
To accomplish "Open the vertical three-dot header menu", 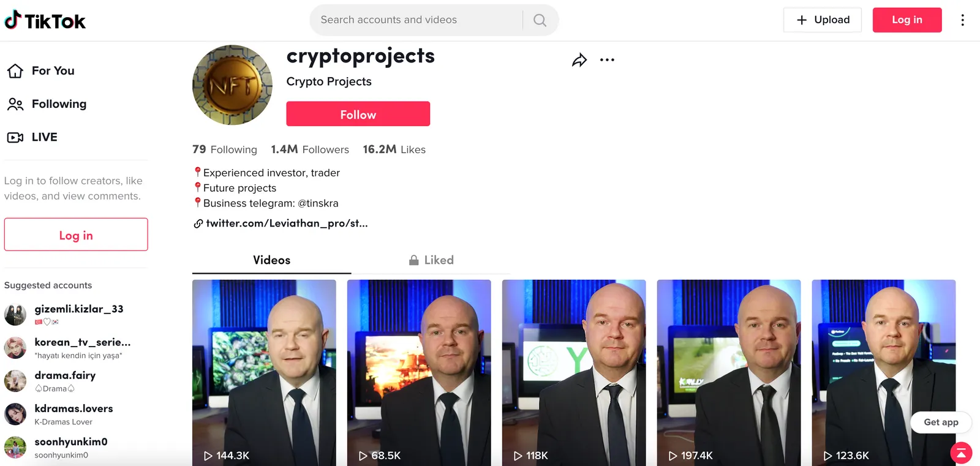I will point(962,20).
